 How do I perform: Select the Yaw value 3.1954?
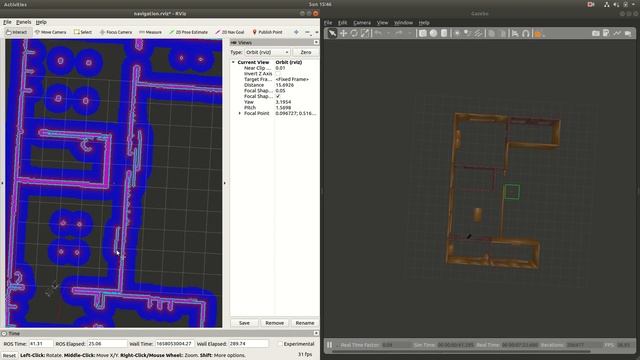[x=283, y=102]
